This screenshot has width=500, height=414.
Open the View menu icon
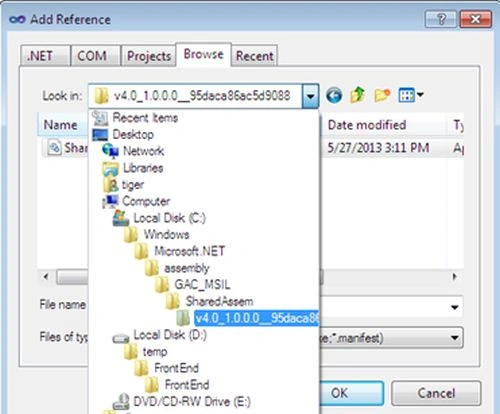411,95
